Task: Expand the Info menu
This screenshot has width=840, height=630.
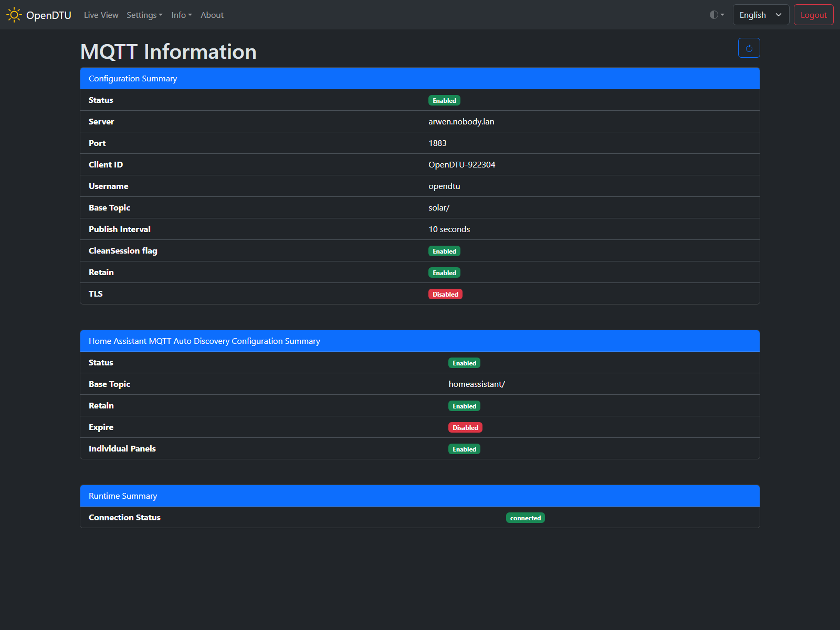Action: [x=182, y=15]
